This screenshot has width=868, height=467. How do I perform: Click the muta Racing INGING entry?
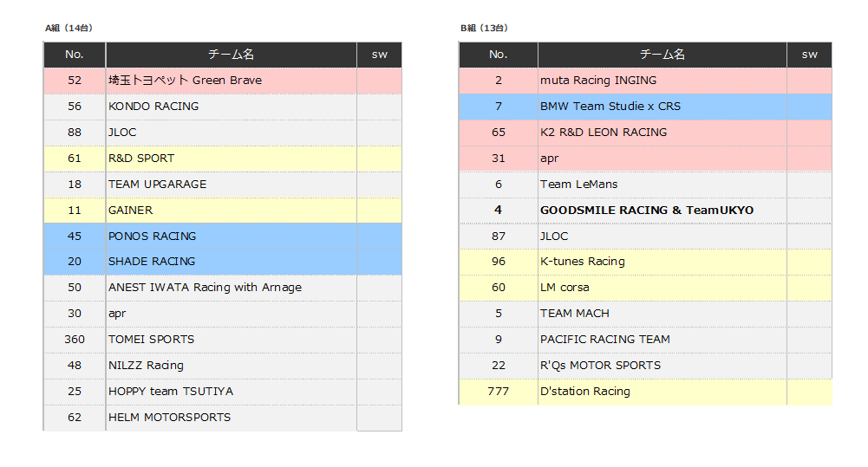597,81
